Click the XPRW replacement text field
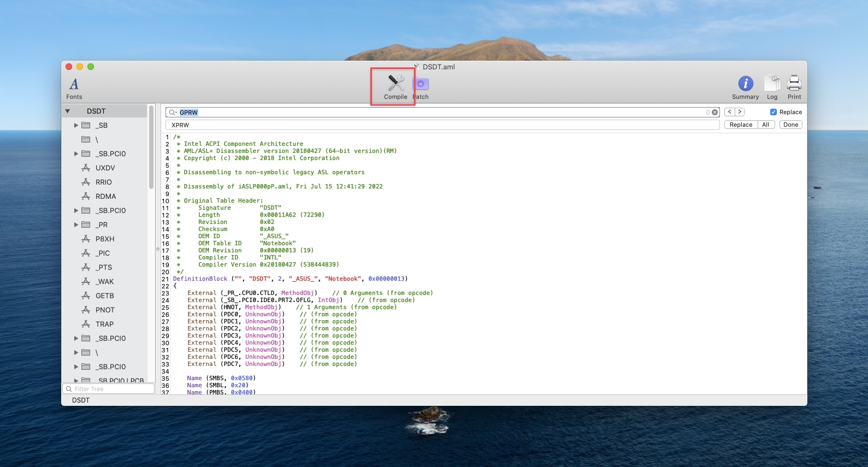 442,125
